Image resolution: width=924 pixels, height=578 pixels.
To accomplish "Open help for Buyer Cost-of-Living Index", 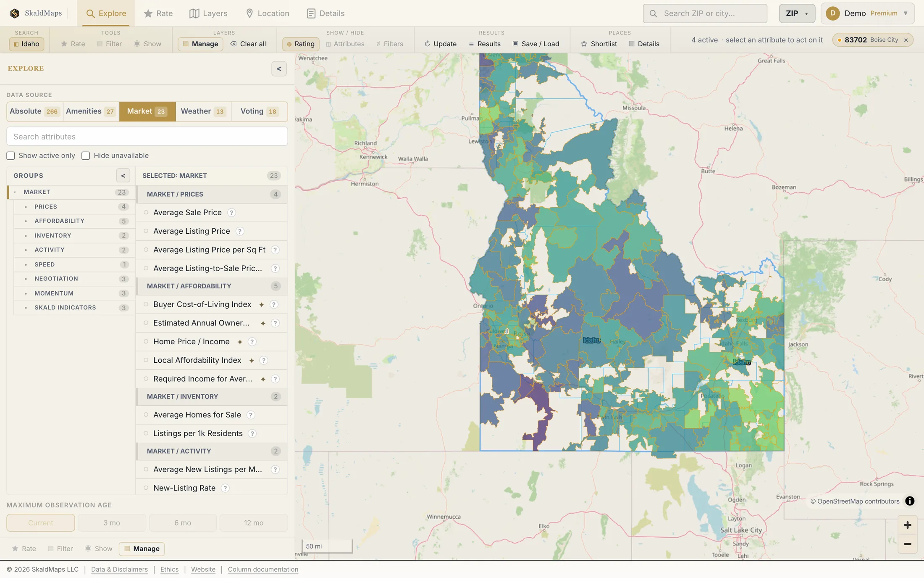I will pyautogui.click(x=273, y=304).
